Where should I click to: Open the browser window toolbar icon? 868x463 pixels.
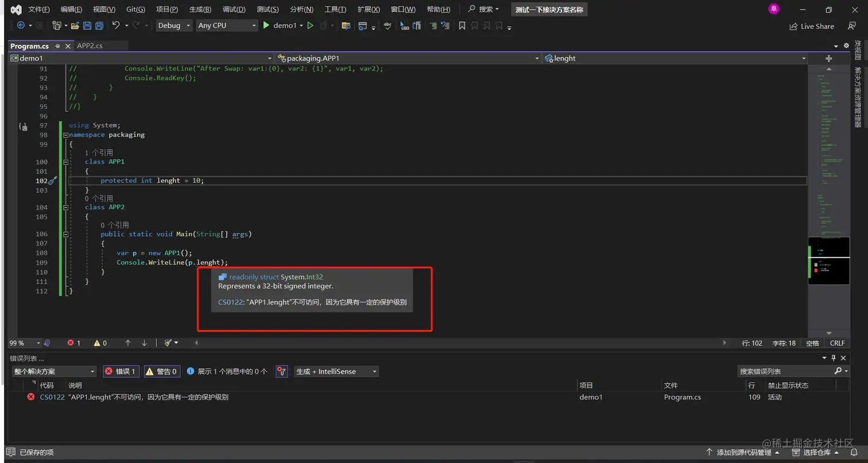pyautogui.click(x=362, y=25)
